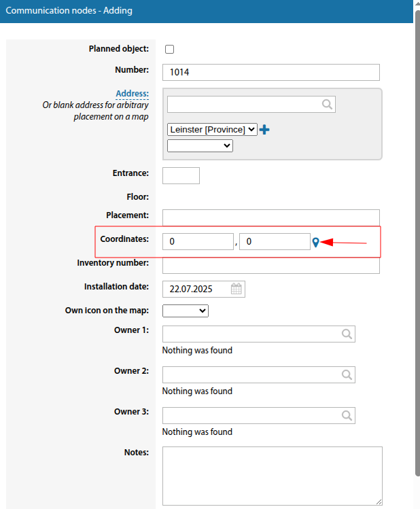Toggle the Planned object checkbox
The height and width of the screenshot is (509, 420).
170,49
